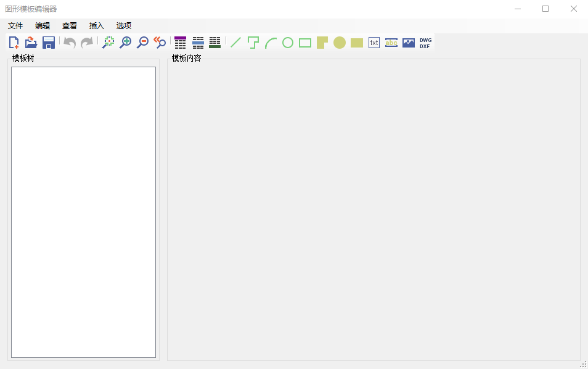
Task: Open the 编辑 menu
Action: (x=43, y=25)
